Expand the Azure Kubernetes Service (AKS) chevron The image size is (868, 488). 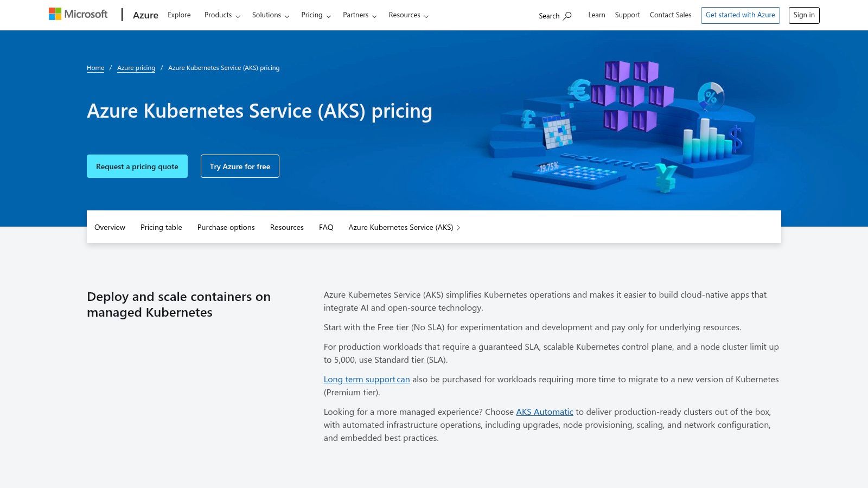point(458,227)
